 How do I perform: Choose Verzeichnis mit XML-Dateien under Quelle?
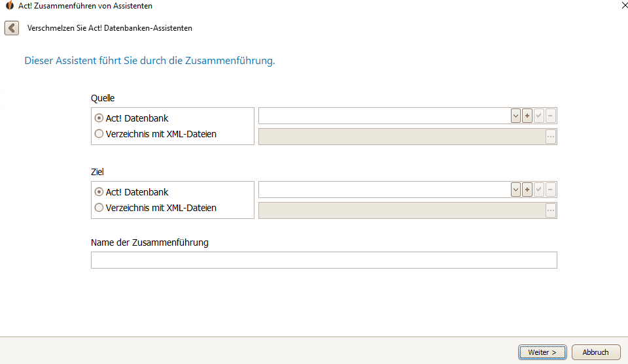point(99,134)
